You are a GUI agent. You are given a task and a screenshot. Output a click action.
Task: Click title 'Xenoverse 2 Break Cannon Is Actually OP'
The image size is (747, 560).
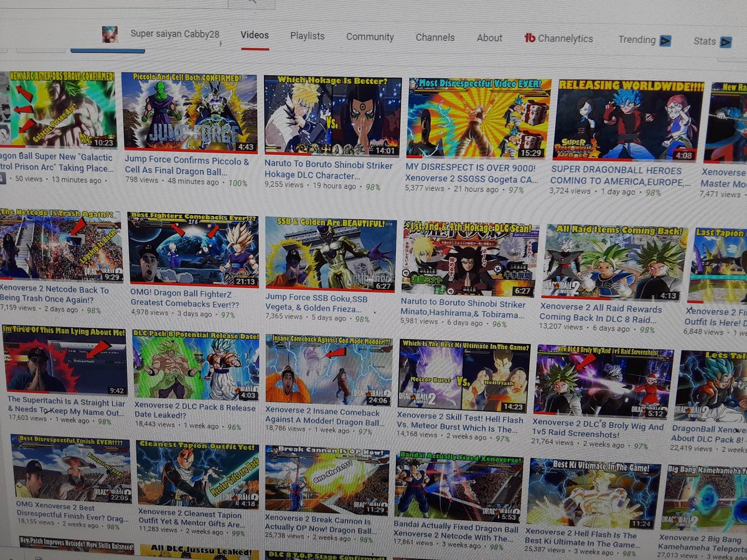(321, 526)
